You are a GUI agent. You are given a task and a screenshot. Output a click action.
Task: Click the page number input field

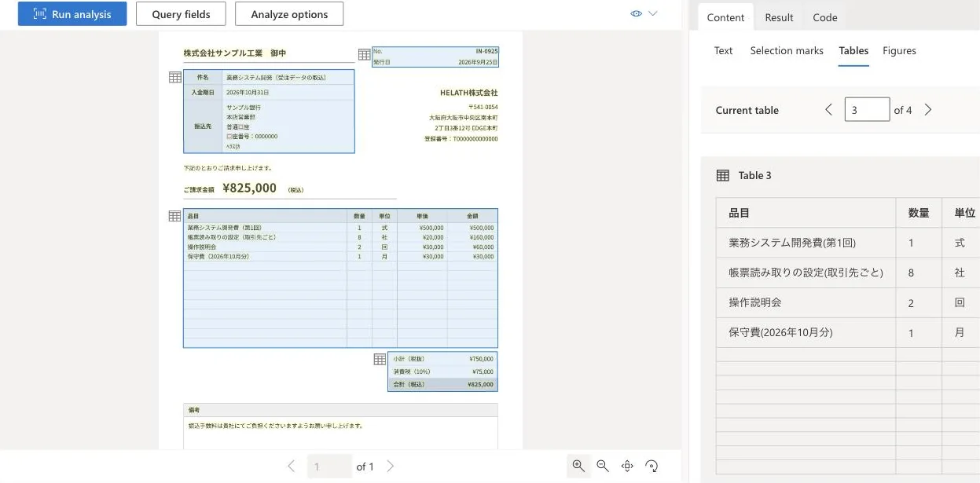(x=329, y=467)
